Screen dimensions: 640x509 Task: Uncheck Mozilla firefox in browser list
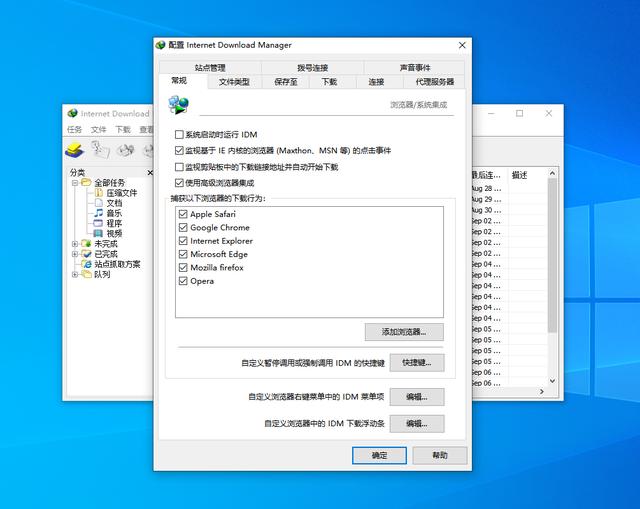click(183, 268)
